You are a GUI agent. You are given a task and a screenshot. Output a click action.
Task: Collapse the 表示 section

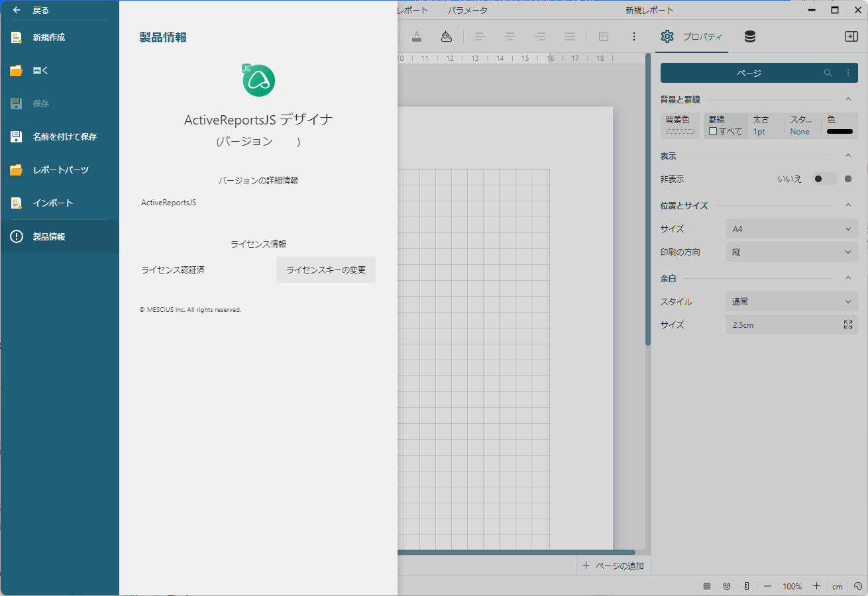click(x=848, y=156)
